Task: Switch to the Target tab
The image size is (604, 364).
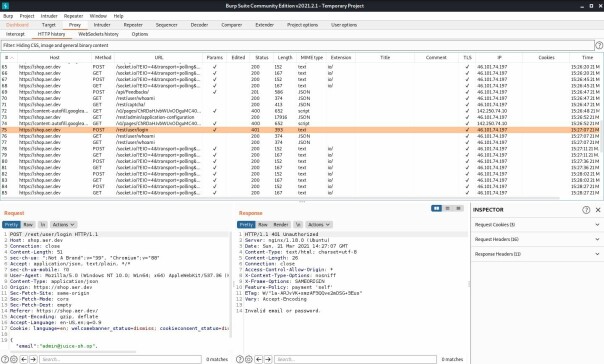Action: [49, 25]
